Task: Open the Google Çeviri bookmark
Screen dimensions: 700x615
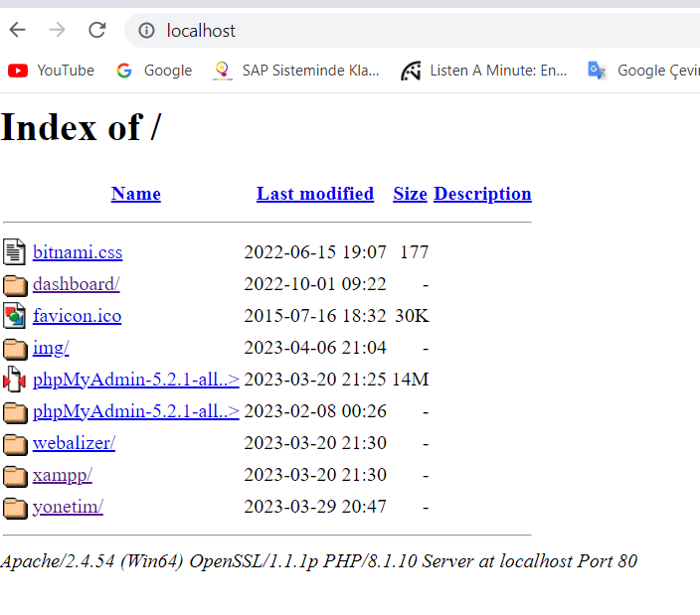Action: 643,71
